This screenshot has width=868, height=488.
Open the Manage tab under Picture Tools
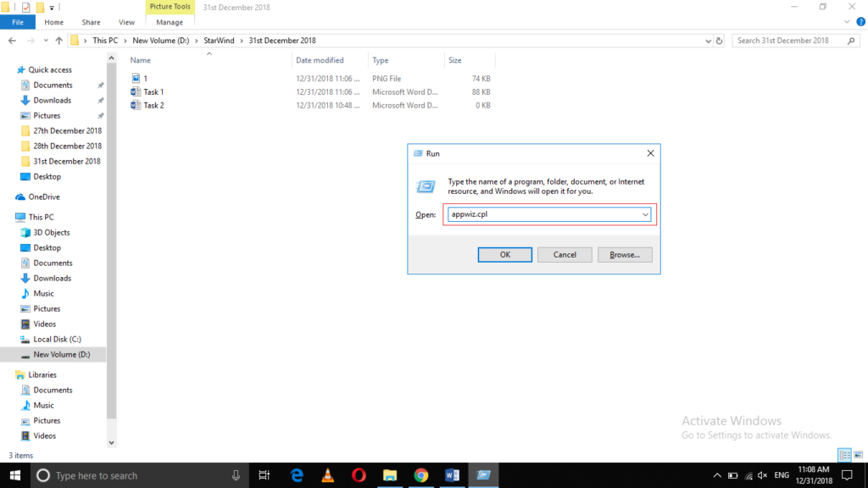pos(170,22)
